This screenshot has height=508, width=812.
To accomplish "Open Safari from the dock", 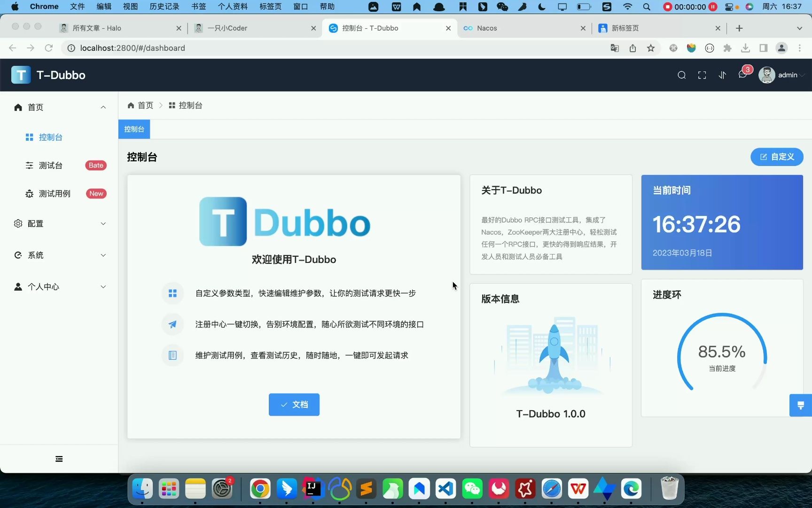I will 552,489.
